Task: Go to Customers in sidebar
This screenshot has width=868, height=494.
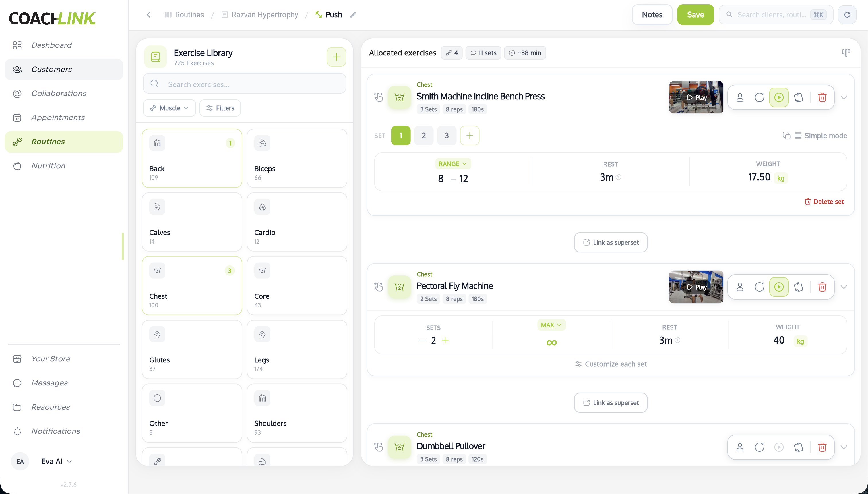Action: tap(64, 69)
